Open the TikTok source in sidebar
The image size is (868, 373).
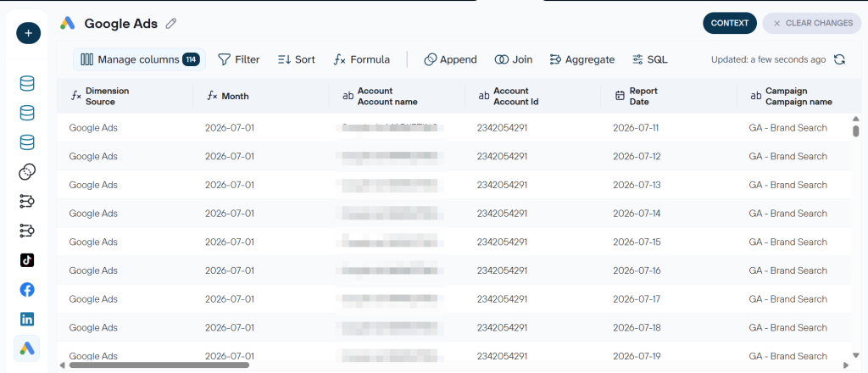coord(27,260)
